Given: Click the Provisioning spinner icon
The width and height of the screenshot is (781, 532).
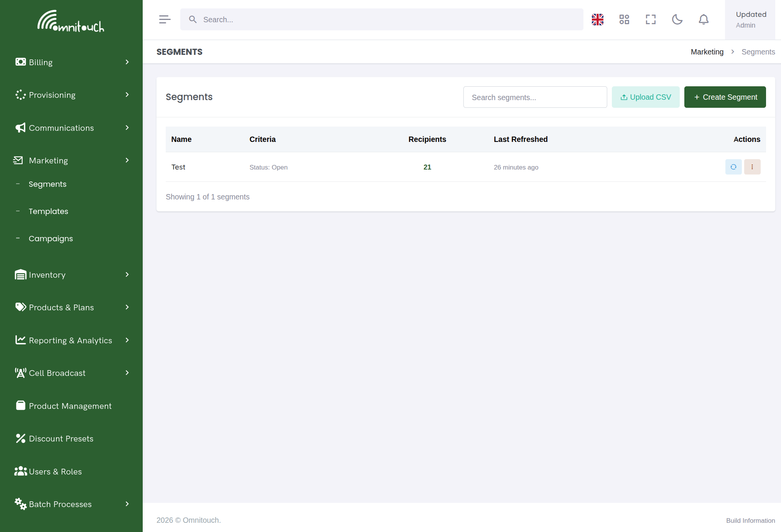Looking at the screenshot, I should [20, 95].
